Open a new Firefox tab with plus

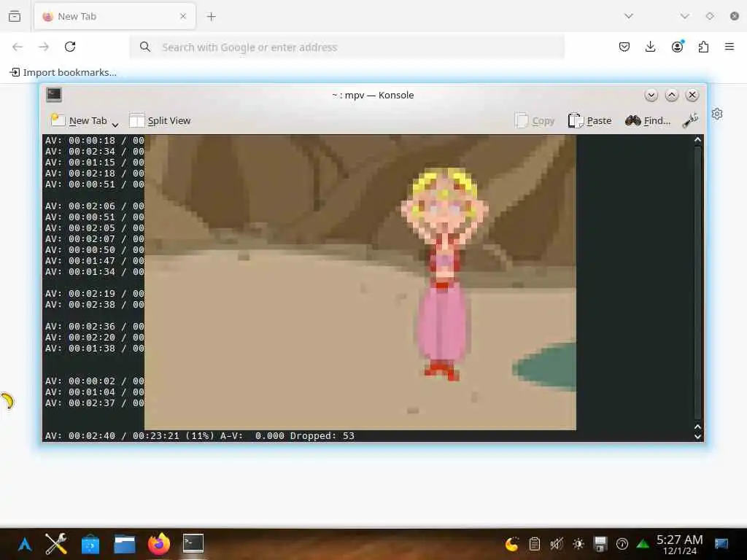pyautogui.click(x=211, y=17)
